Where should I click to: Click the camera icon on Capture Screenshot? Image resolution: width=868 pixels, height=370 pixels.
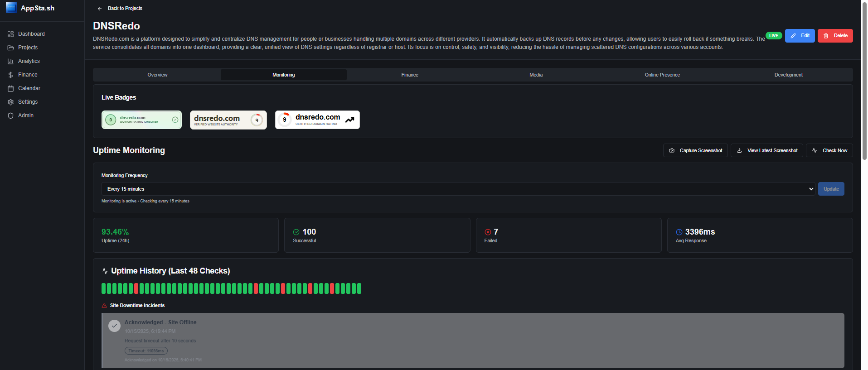[x=672, y=150]
